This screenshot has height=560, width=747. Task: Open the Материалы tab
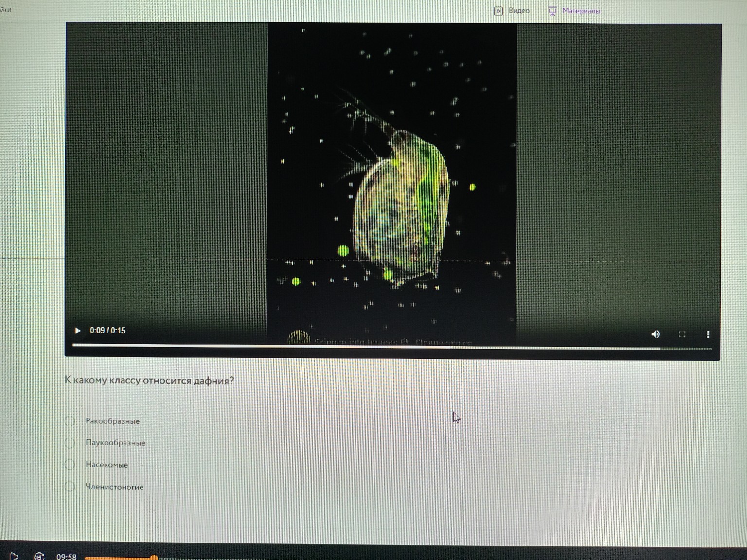(x=581, y=11)
